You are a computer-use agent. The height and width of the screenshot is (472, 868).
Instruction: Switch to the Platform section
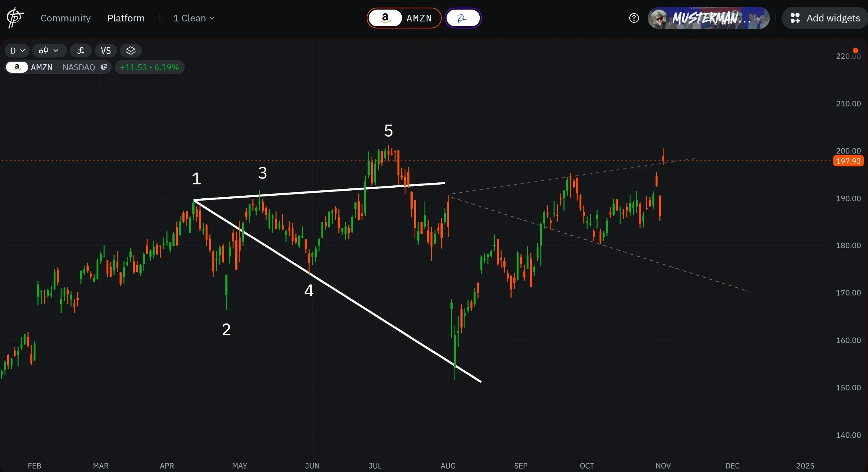click(126, 18)
